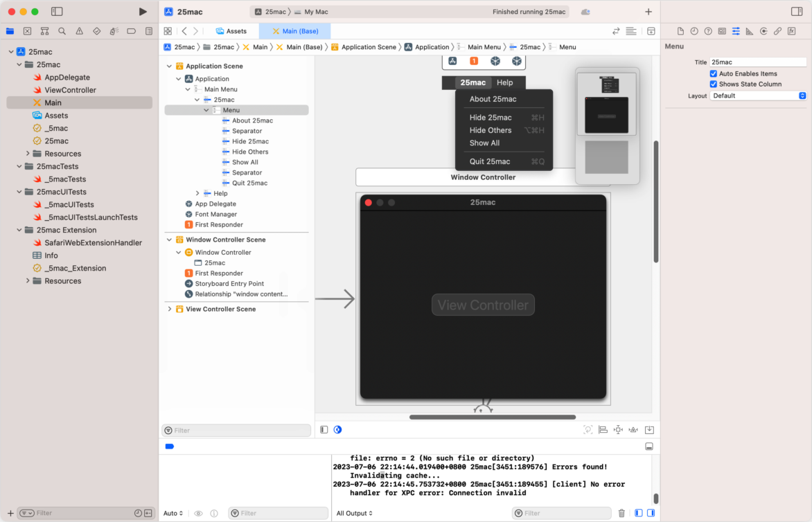
Task: Show the Size inspector ruler icon
Action: coord(750,31)
